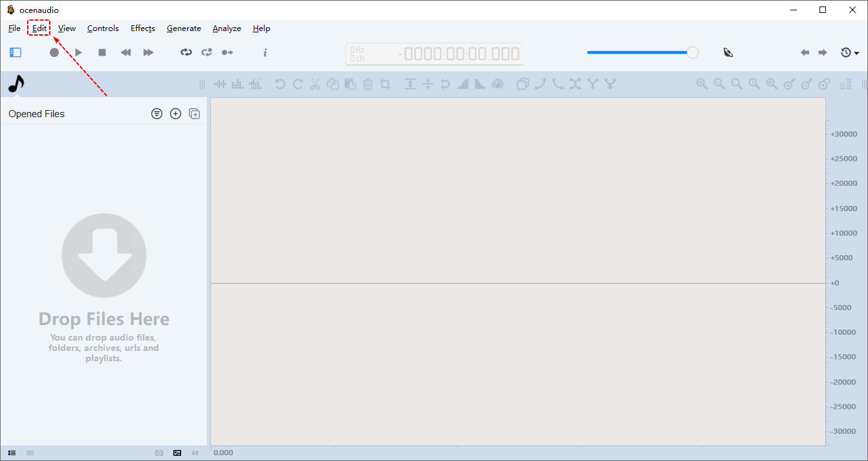This screenshot has height=461, width=868.
Task: Toggle loop playback icon
Action: pyautogui.click(x=186, y=52)
